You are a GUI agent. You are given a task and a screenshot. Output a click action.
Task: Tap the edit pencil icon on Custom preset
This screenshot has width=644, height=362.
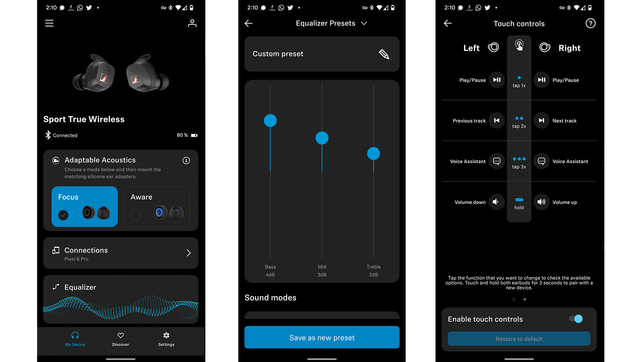click(x=384, y=53)
